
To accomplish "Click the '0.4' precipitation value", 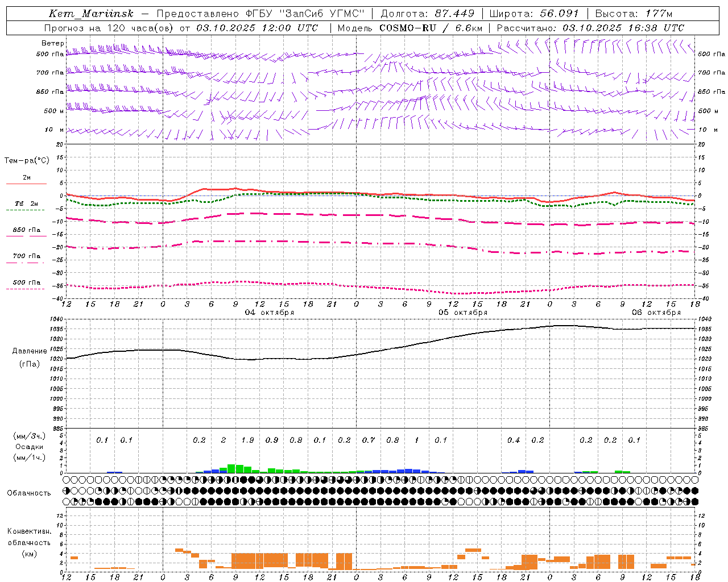I will [x=514, y=440].
